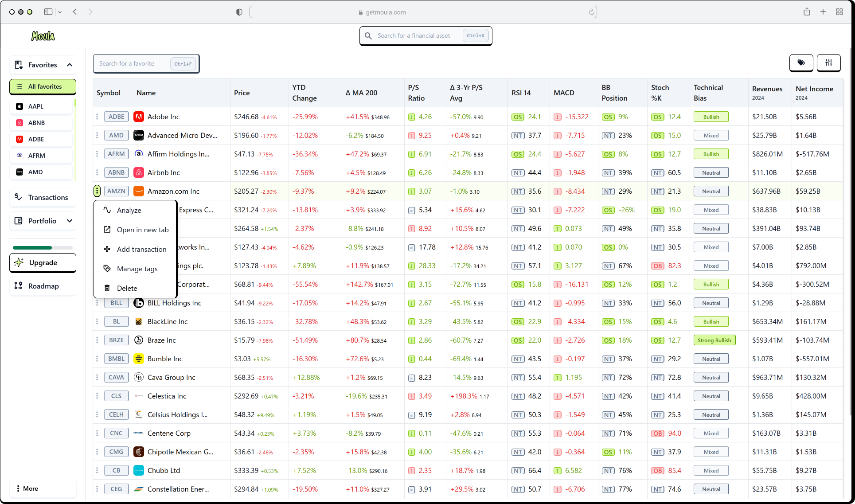The image size is (855, 504).
Task: Click the browser share icon
Action: 807,12
